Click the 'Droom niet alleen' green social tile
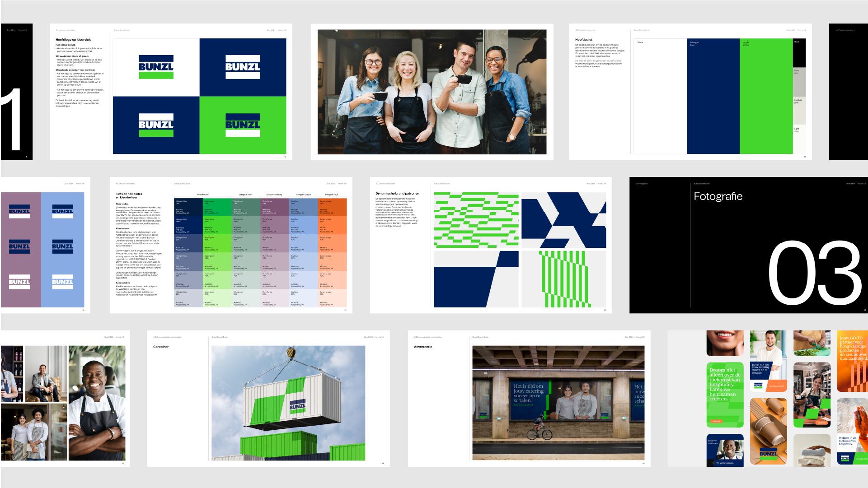The height and width of the screenshot is (488, 868). point(725,395)
